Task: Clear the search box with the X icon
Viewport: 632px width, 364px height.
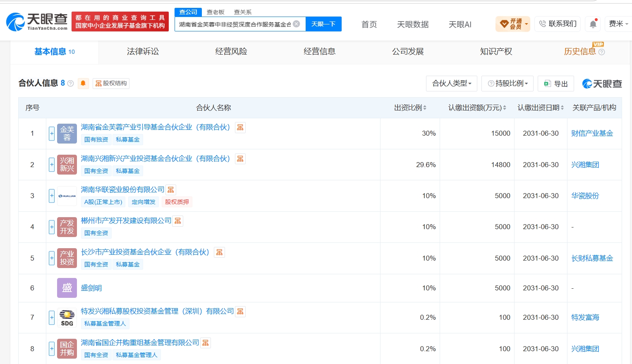Action: pos(296,24)
